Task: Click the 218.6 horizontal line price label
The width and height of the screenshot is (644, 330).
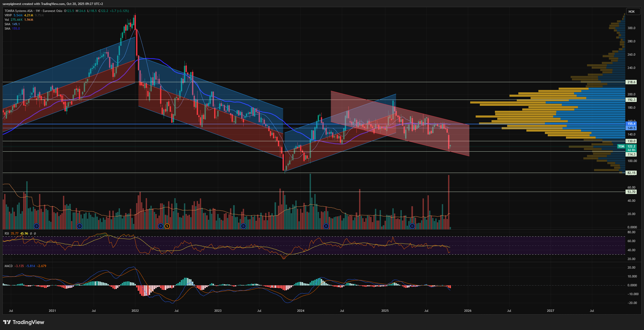Action: (631, 82)
